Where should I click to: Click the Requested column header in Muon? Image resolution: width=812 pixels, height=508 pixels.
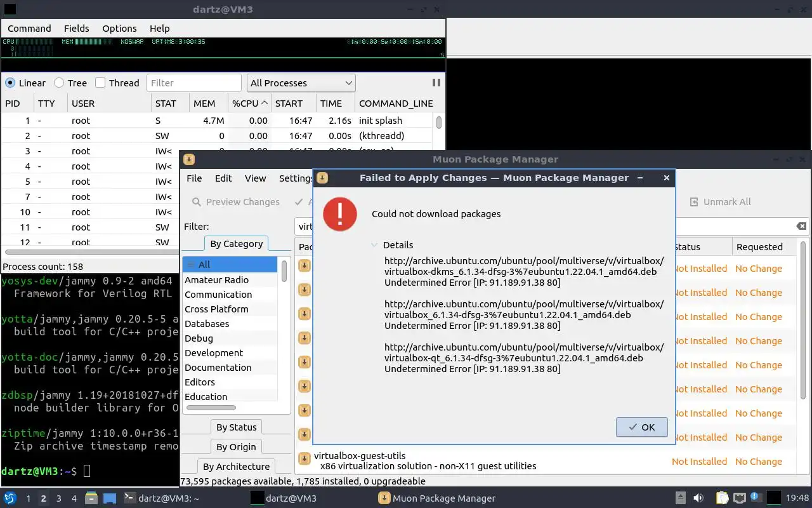pos(764,247)
